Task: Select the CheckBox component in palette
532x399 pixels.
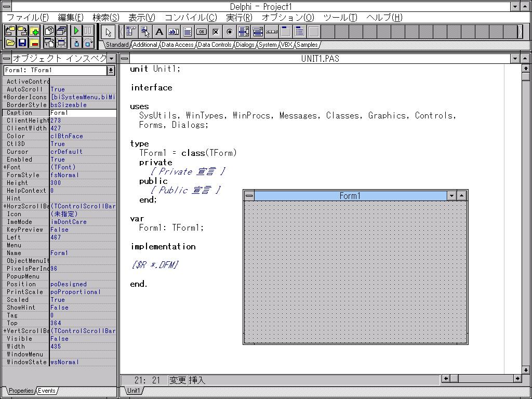Action: pyautogui.click(x=216, y=32)
